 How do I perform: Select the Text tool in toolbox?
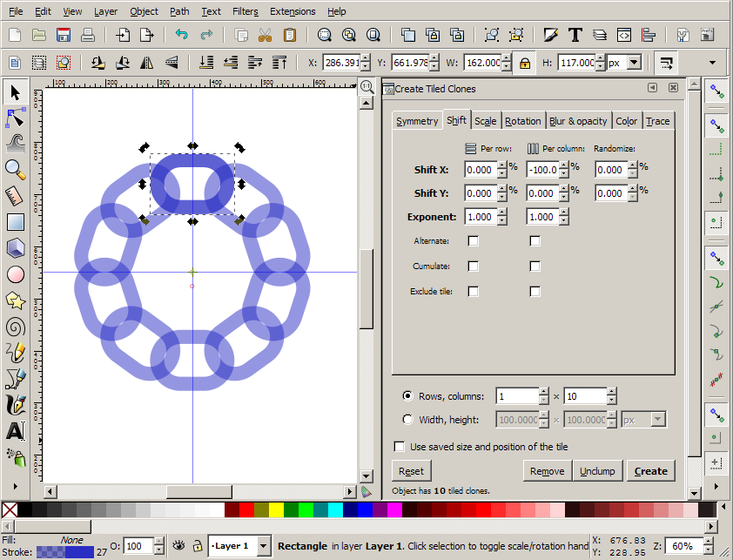coord(15,431)
